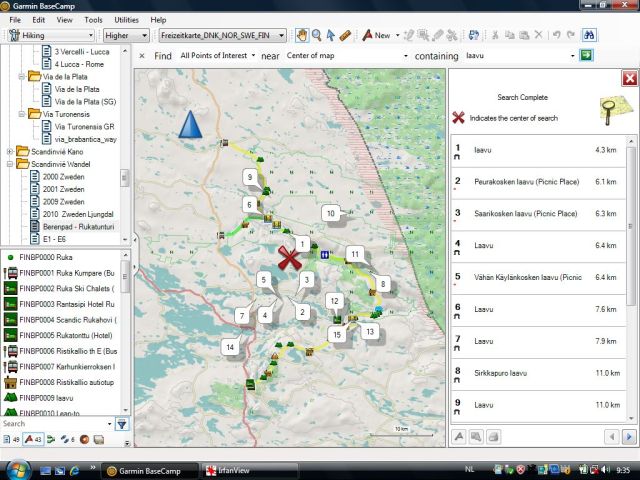Show waypoints filter with count 43

pyautogui.click(x=31, y=439)
